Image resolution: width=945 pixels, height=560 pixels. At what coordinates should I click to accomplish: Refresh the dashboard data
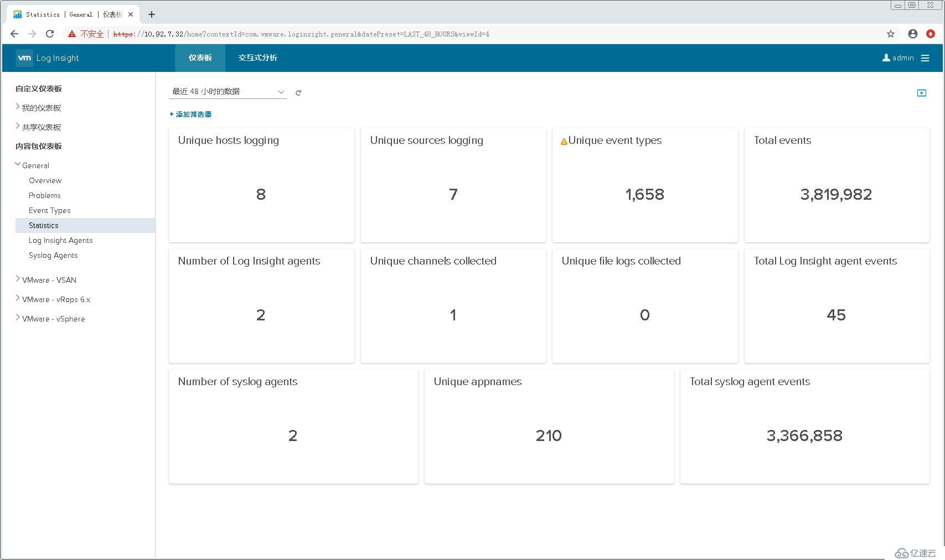click(x=298, y=92)
